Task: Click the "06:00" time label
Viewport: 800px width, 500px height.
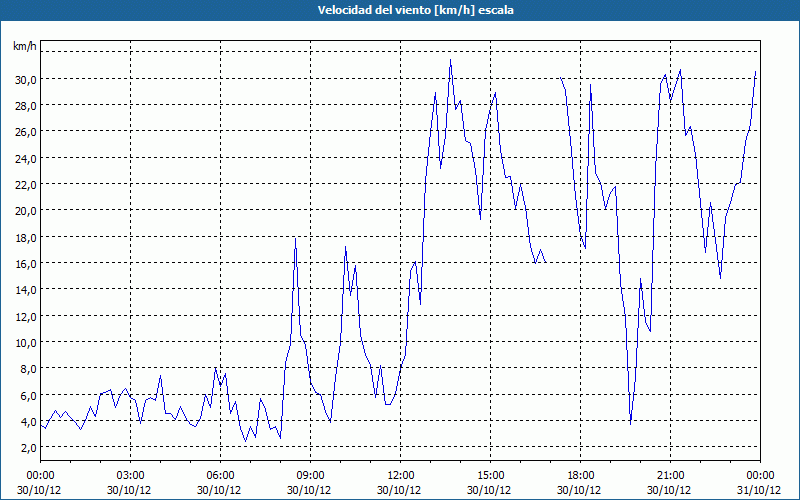Action: (x=221, y=475)
